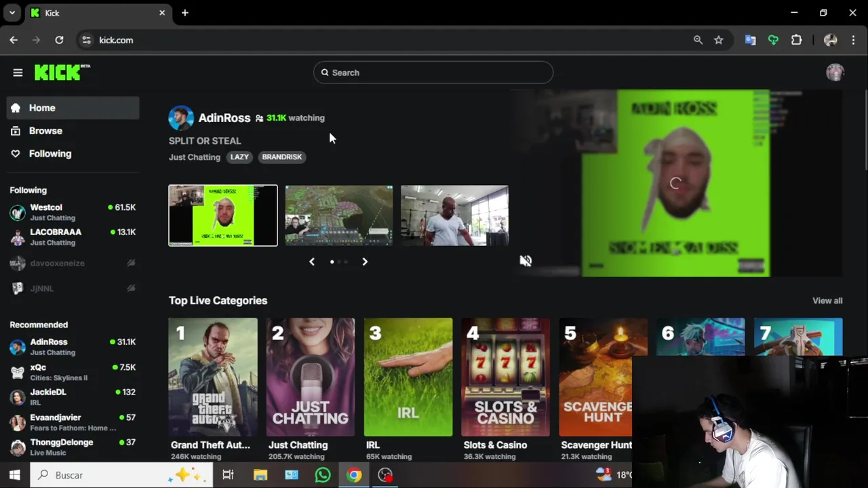Open Evaandjavier avatar in Recommended list
868x488 pixels.
point(18,422)
